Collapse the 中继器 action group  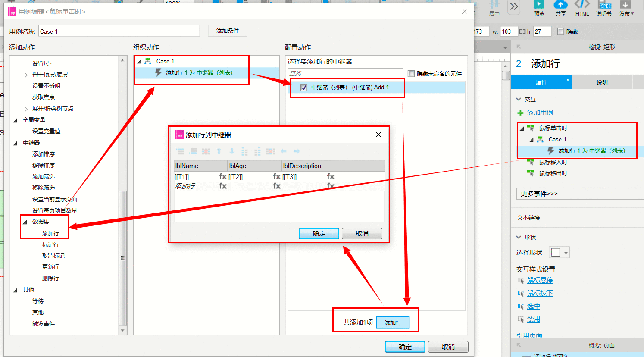point(16,143)
